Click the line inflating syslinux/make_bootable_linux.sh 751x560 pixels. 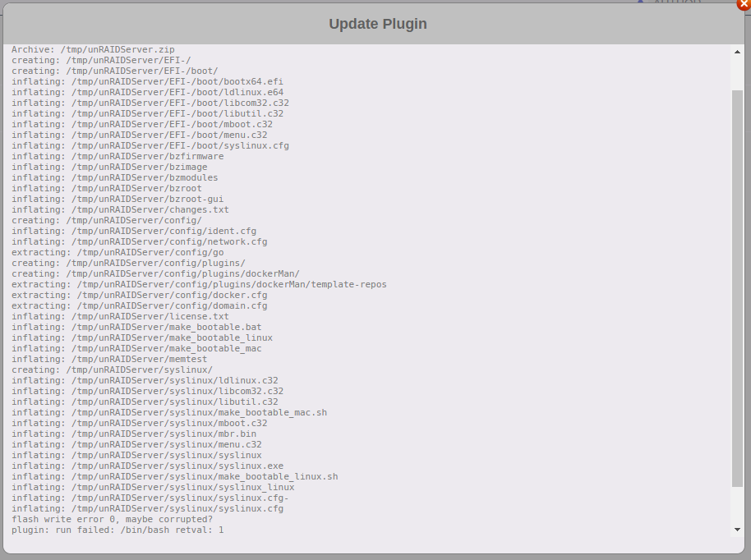pos(175,477)
